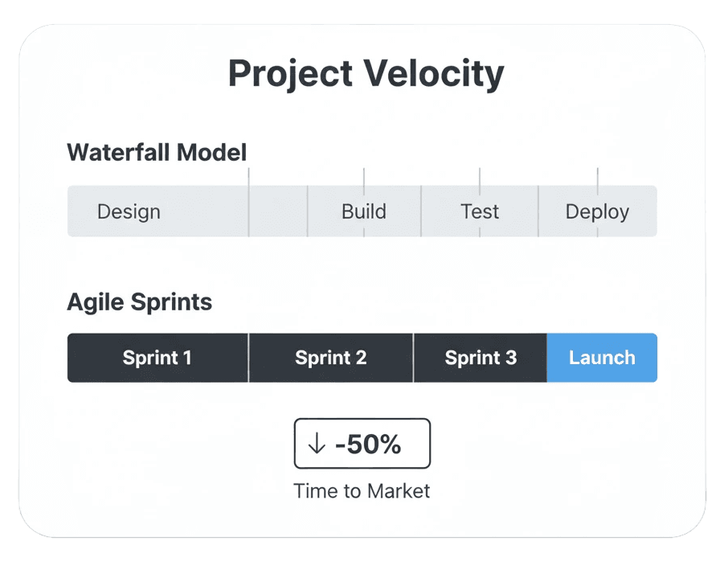Click the Sprint 3 block
The height and width of the screenshot is (582, 728).
pyautogui.click(x=481, y=358)
